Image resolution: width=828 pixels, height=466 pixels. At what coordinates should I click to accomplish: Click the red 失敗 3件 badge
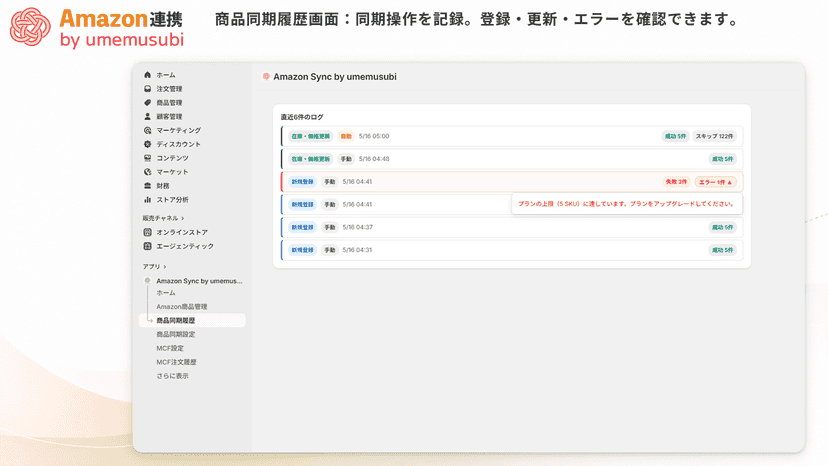pyautogui.click(x=676, y=182)
